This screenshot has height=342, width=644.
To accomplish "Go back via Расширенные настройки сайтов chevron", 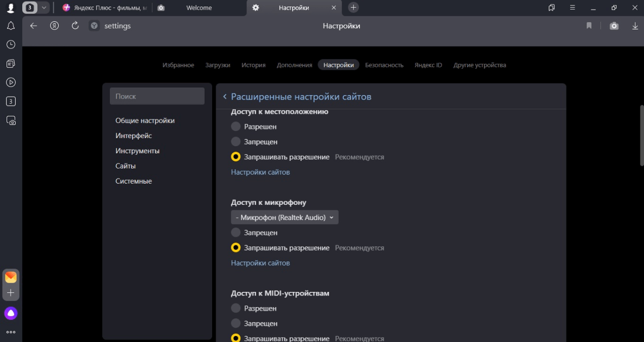I will coord(225,97).
